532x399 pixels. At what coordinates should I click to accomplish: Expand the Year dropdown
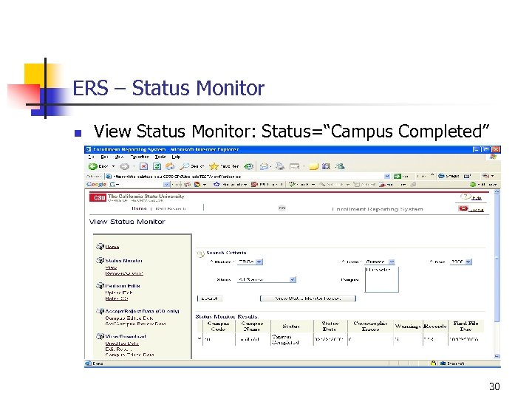(x=468, y=262)
